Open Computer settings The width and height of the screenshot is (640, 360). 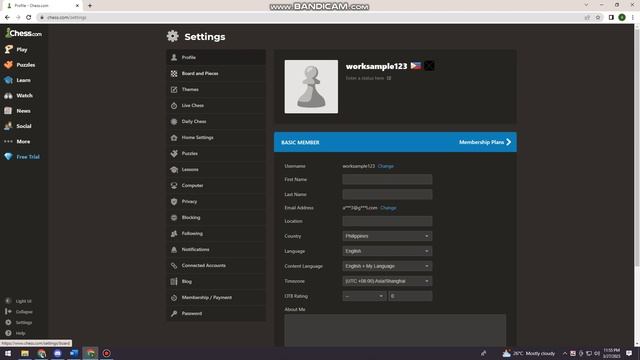point(216,185)
